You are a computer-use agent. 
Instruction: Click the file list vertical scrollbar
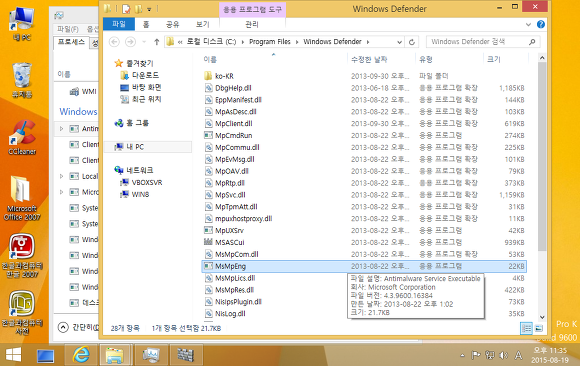[x=542, y=157]
